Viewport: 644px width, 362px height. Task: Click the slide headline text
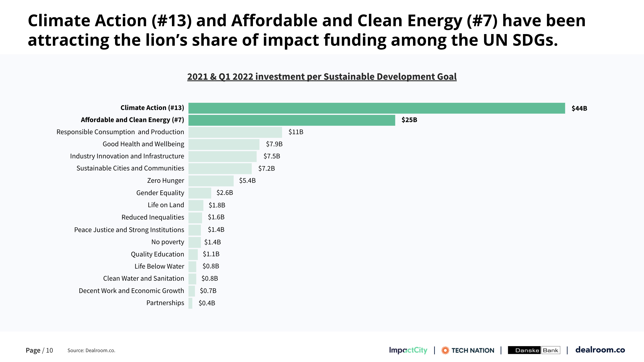[x=307, y=30]
